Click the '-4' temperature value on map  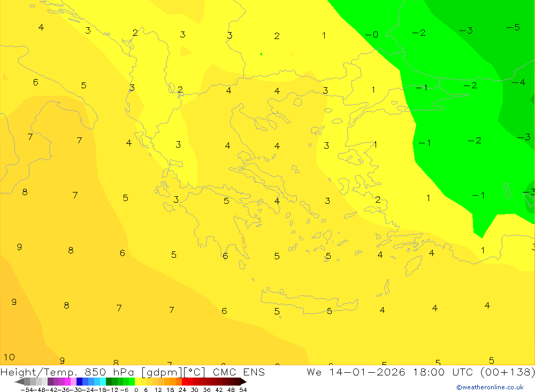coord(518,82)
